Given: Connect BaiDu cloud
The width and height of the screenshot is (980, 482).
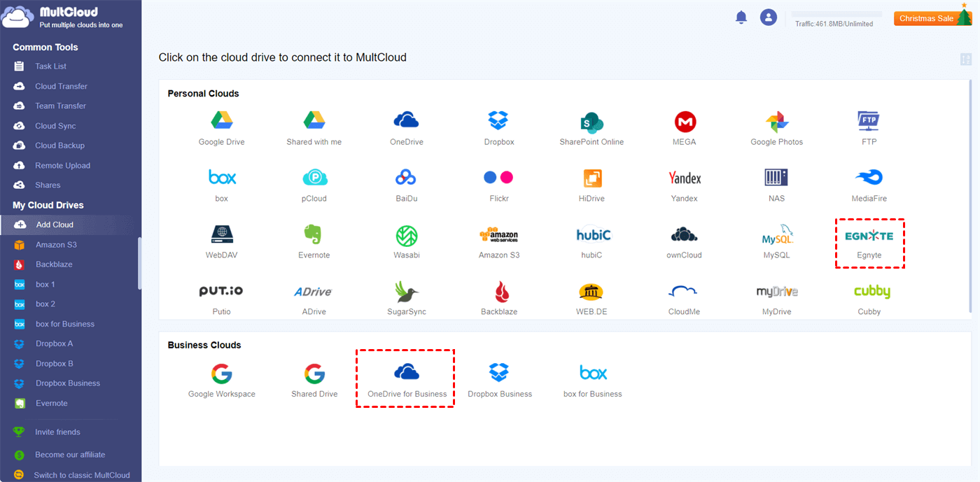Looking at the screenshot, I should pos(406,185).
